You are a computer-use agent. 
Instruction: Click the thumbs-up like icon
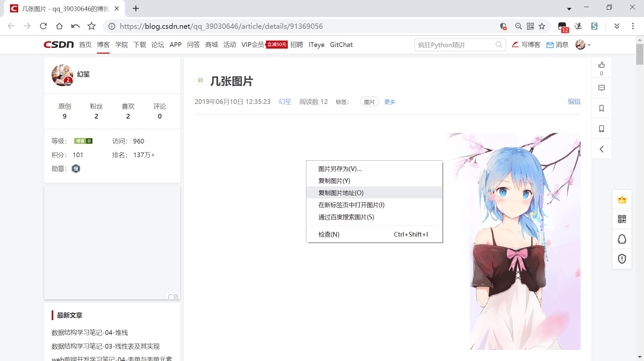601,65
